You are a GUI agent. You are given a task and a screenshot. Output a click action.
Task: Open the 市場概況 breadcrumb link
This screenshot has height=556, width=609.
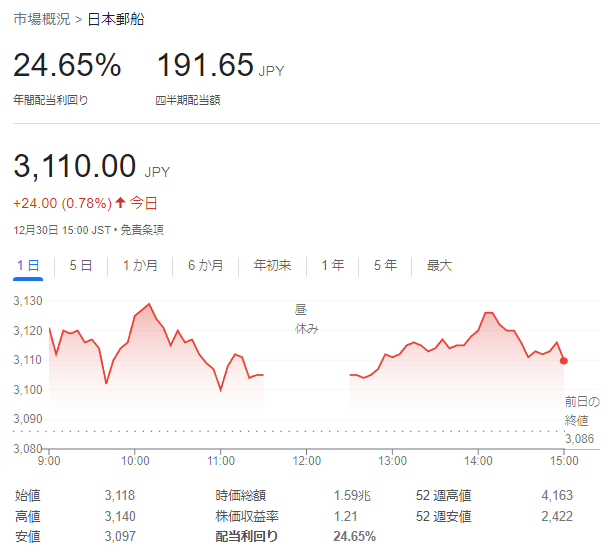coord(42,19)
